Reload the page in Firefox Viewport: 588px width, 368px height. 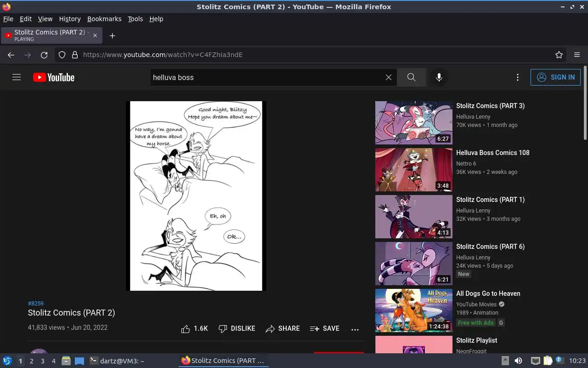tap(44, 55)
